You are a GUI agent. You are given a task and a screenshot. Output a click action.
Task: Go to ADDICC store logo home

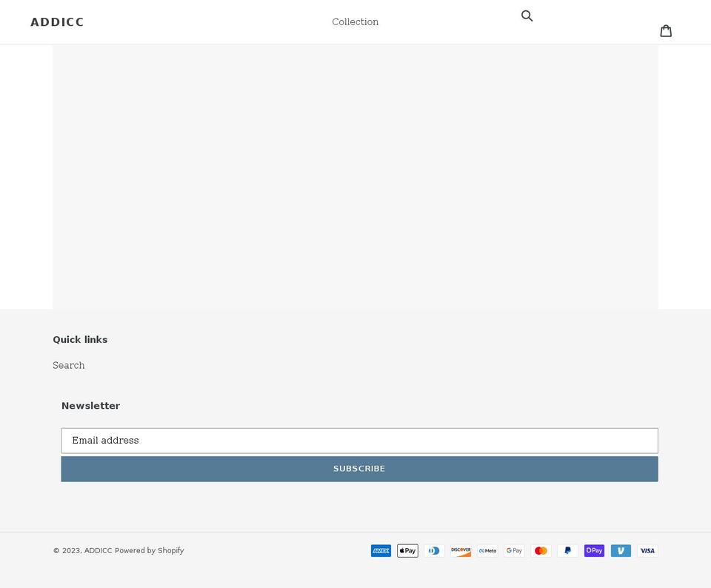57,22
